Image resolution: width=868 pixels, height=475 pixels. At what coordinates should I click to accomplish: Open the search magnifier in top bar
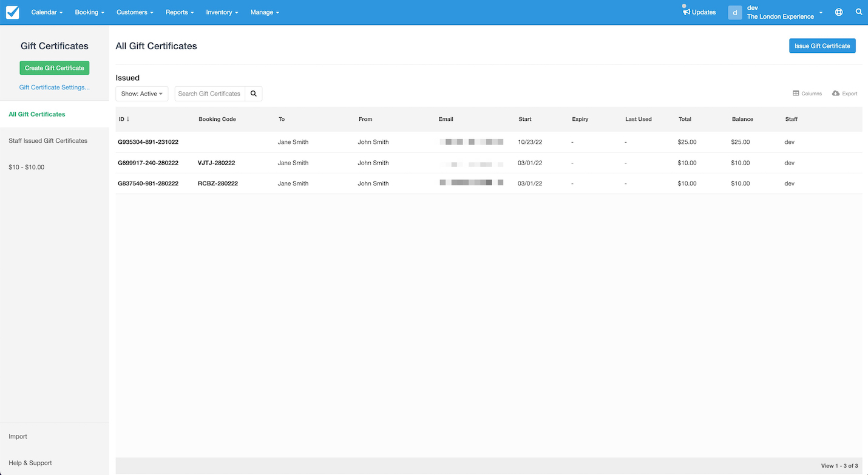click(859, 12)
